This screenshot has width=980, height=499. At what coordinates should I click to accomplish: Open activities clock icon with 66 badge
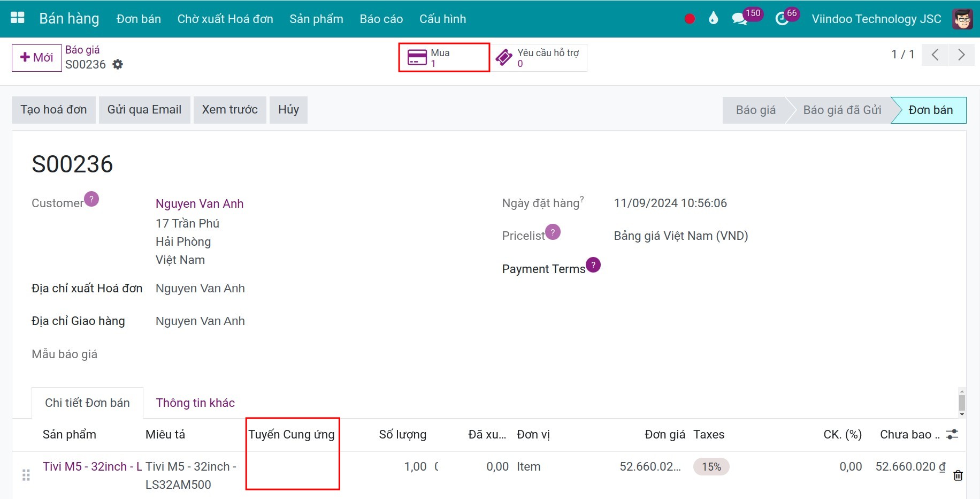[x=782, y=19]
